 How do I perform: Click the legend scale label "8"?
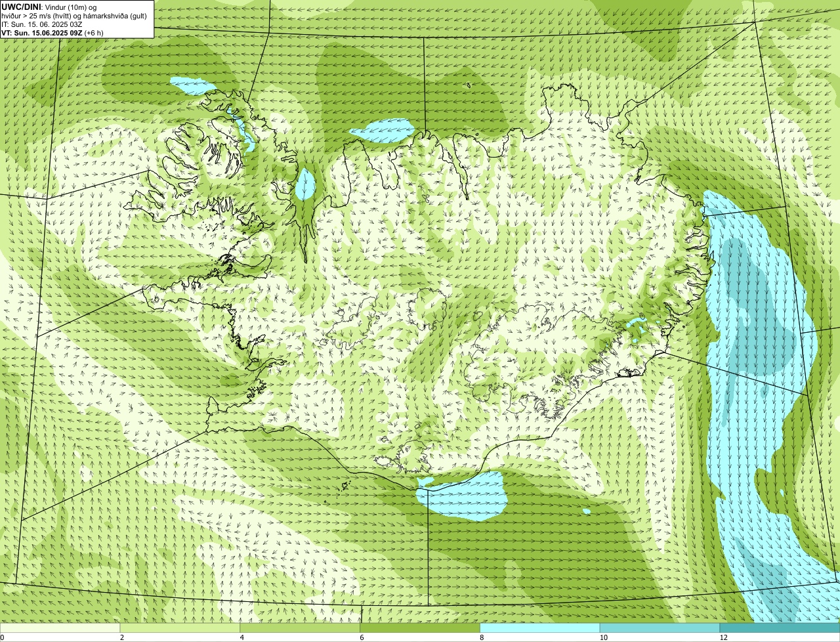click(x=482, y=637)
